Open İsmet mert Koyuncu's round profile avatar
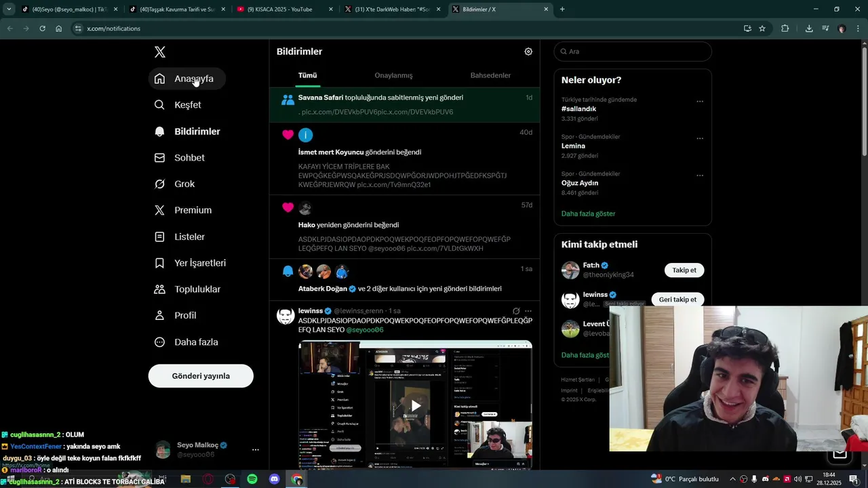Image resolution: width=868 pixels, height=488 pixels. pos(306,135)
